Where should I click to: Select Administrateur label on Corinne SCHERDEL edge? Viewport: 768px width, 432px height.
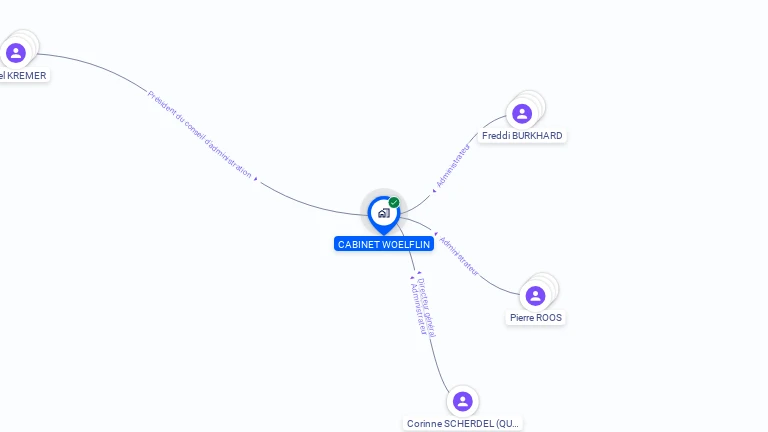pyautogui.click(x=419, y=309)
